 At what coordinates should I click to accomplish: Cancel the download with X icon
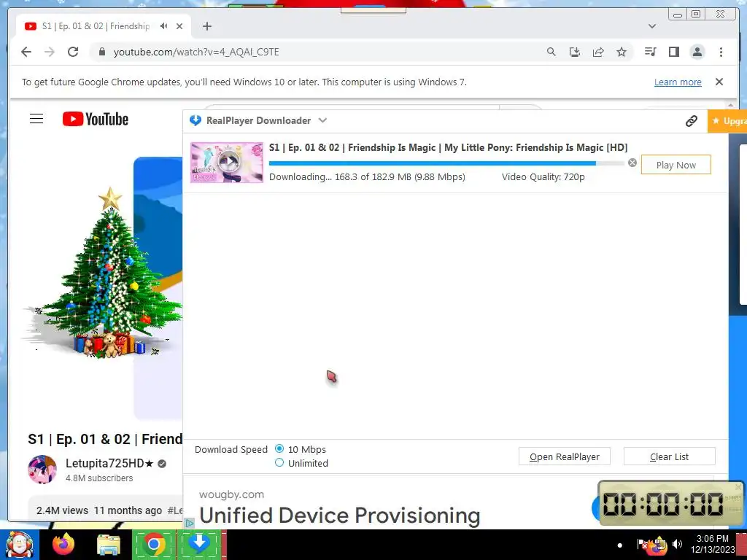632,163
